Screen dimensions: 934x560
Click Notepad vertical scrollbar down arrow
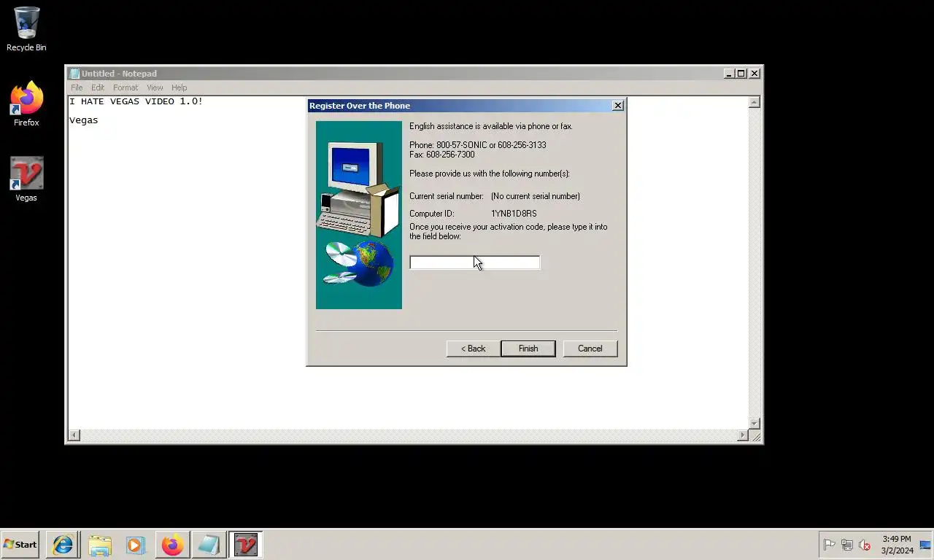754,424
